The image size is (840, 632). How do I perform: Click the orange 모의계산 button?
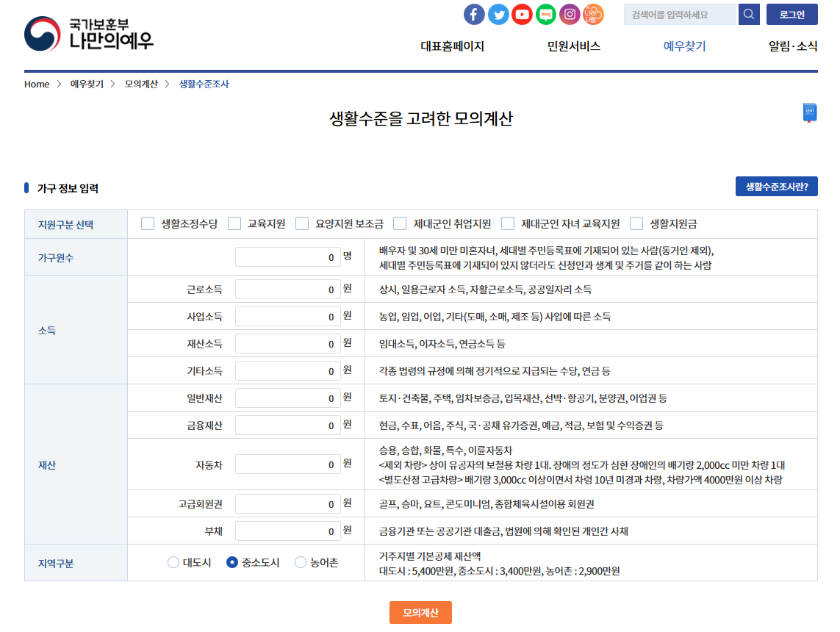coord(420,612)
